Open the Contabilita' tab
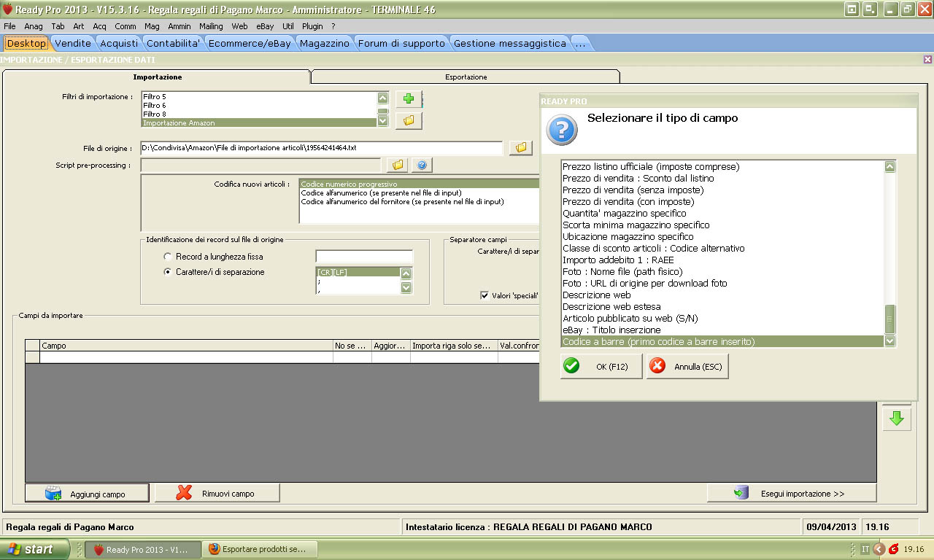Image resolution: width=934 pixels, height=560 pixels. 174,43
